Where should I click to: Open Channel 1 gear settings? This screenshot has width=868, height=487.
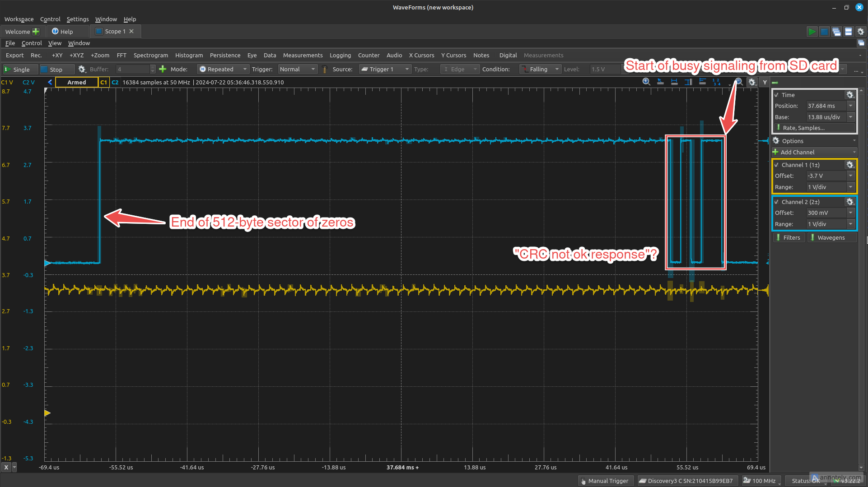850,165
